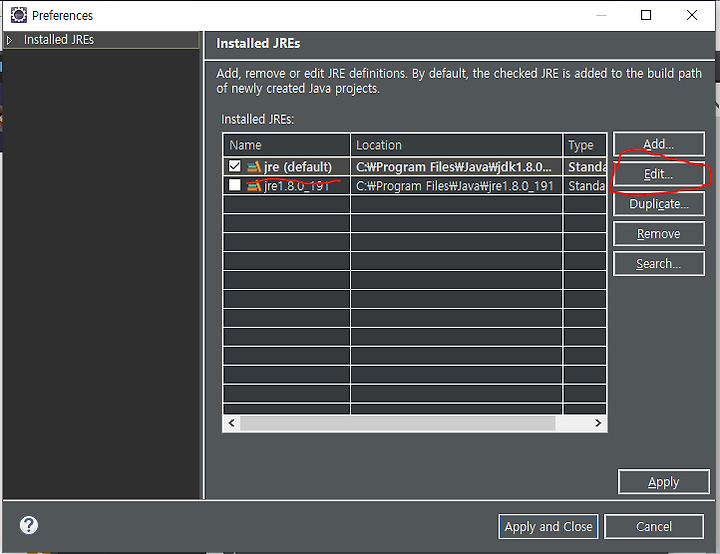Sort by the Name column header
The height and width of the screenshot is (554, 720).
pyautogui.click(x=287, y=145)
